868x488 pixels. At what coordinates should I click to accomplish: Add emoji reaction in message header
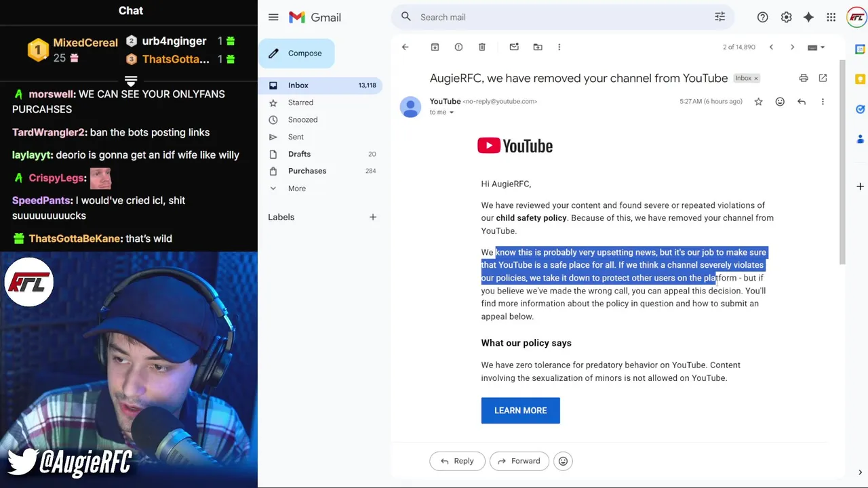click(780, 102)
